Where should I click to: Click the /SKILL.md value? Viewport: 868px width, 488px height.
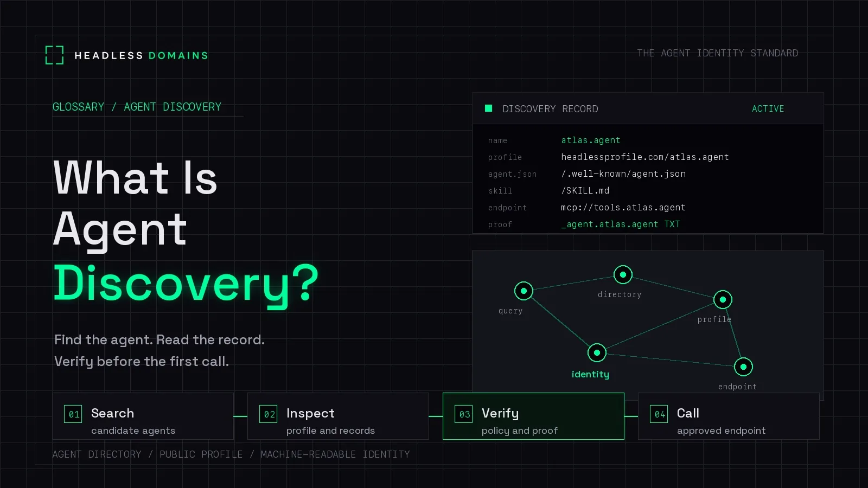coord(585,191)
